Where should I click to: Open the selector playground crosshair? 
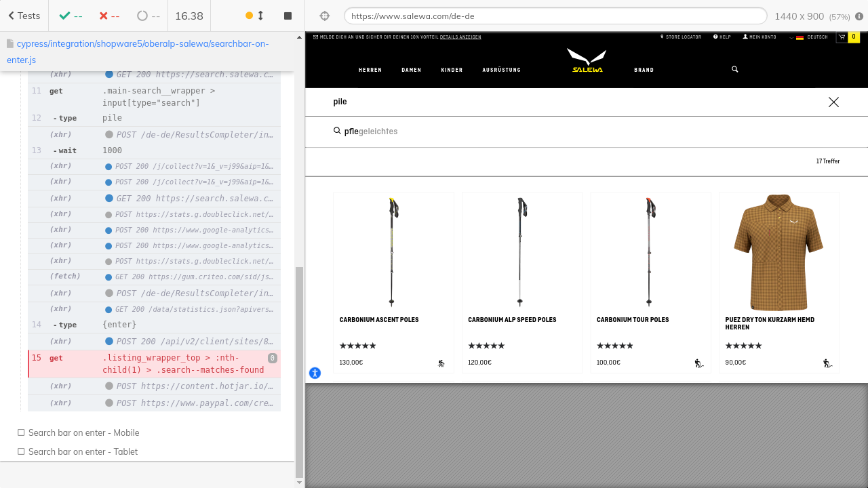pos(324,16)
